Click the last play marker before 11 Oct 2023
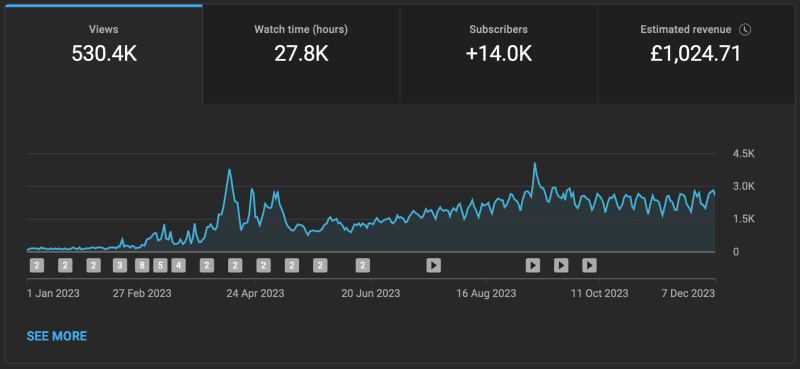800x369 pixels. pyautogui.click(x=589, y=265)
